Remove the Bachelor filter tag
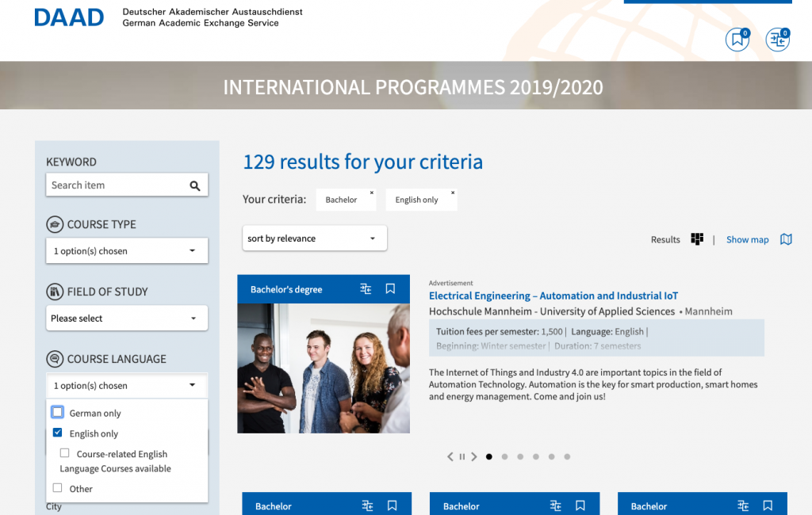Screen dimensions: 812x515 pos(371,193)
